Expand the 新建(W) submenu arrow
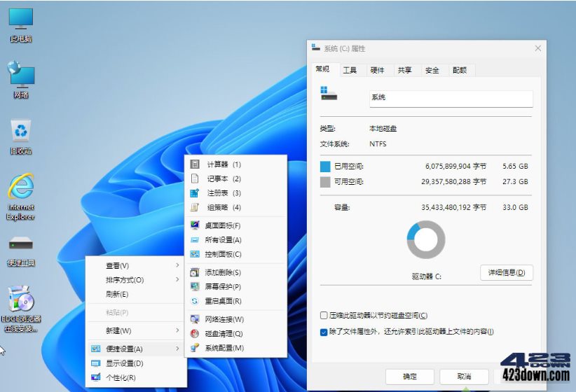 pos(177,330)
